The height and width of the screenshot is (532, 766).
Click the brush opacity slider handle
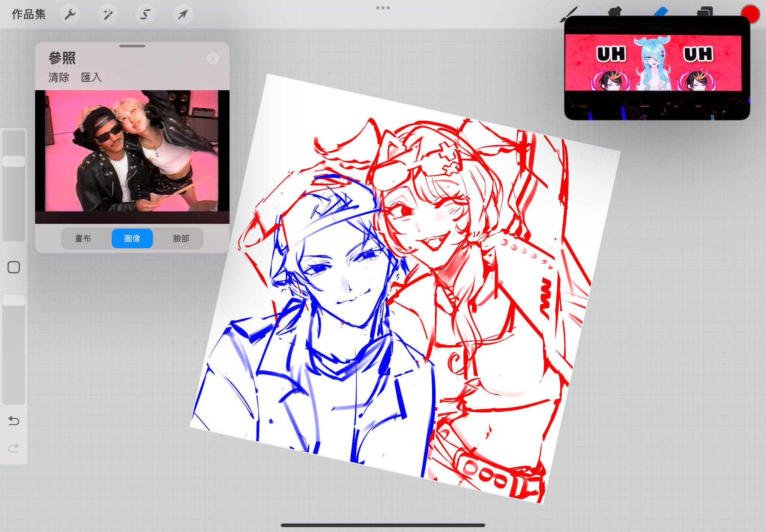point(14,300)
